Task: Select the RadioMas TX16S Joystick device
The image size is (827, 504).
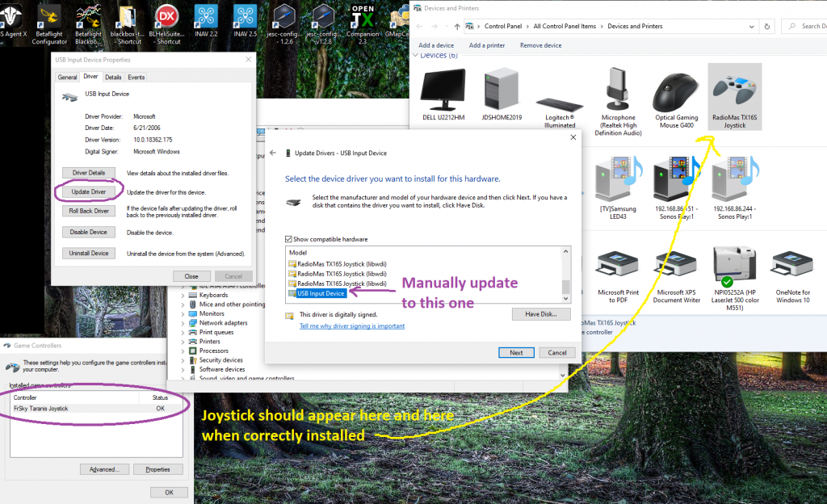Action: [x=735, y=98]
